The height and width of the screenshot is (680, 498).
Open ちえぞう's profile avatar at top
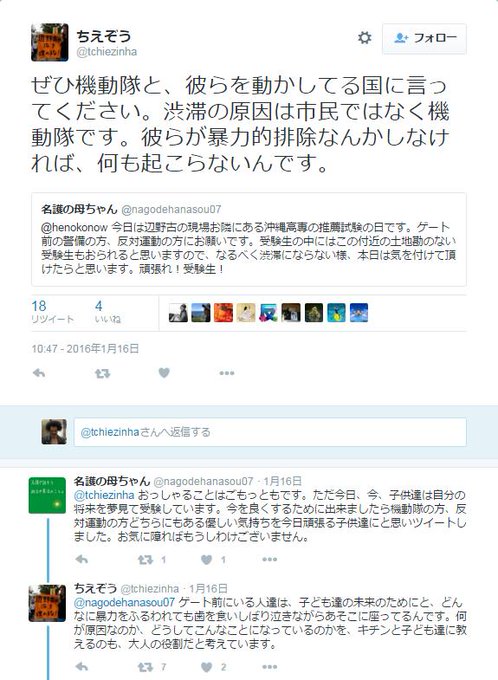(49, 42)
